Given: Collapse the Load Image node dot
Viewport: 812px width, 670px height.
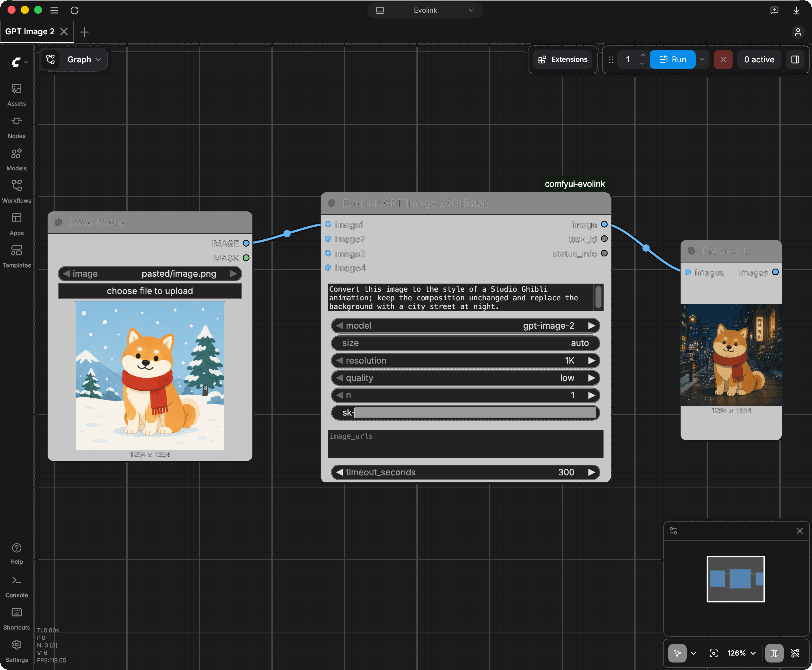Looking at the screenshot, I should pyautogui.click(x=59, y=222).
